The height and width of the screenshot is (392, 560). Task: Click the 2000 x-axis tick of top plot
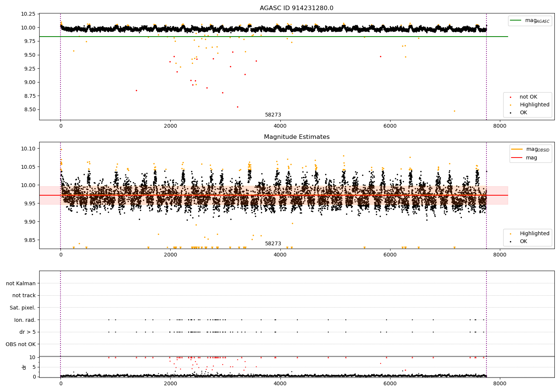click(170, 126)
